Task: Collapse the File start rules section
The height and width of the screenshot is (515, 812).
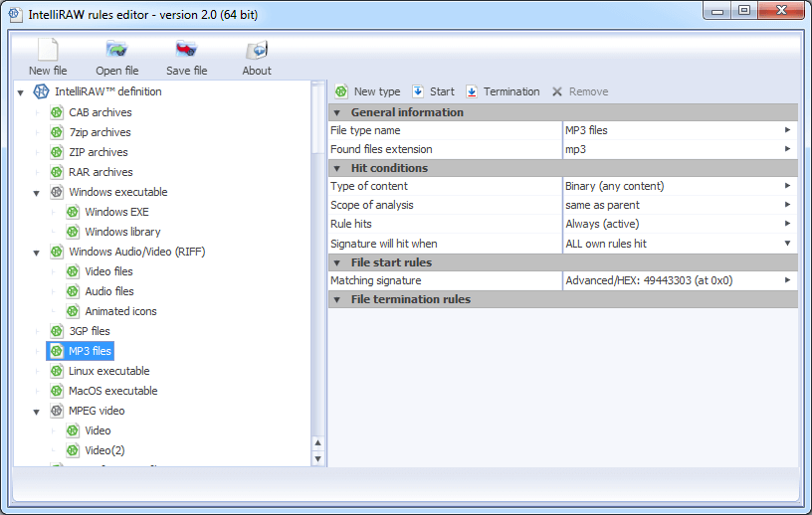Action: click(337, 262)
